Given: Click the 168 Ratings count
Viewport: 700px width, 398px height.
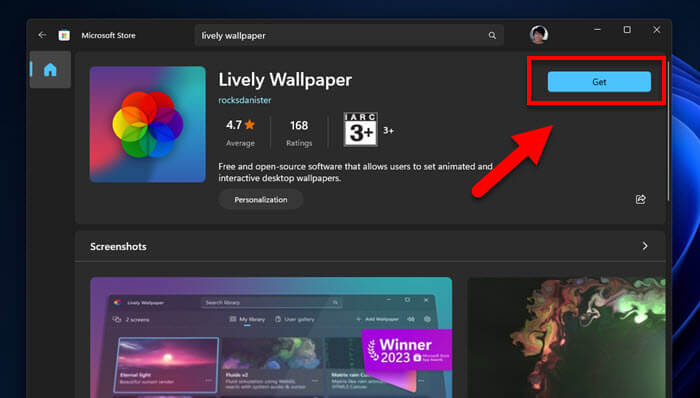Looking at the screenshot, I should coord(299,133).
